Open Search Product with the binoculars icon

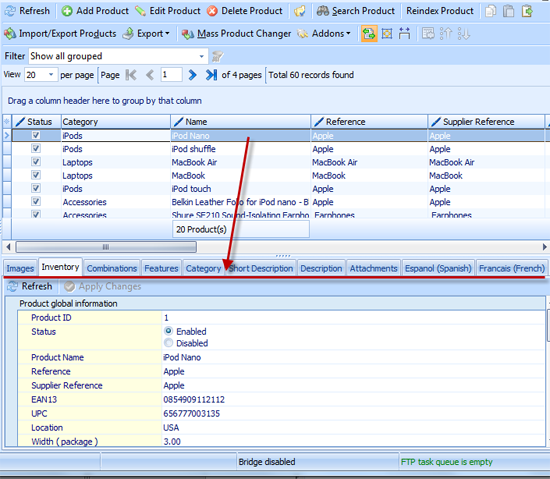(356, 11)
